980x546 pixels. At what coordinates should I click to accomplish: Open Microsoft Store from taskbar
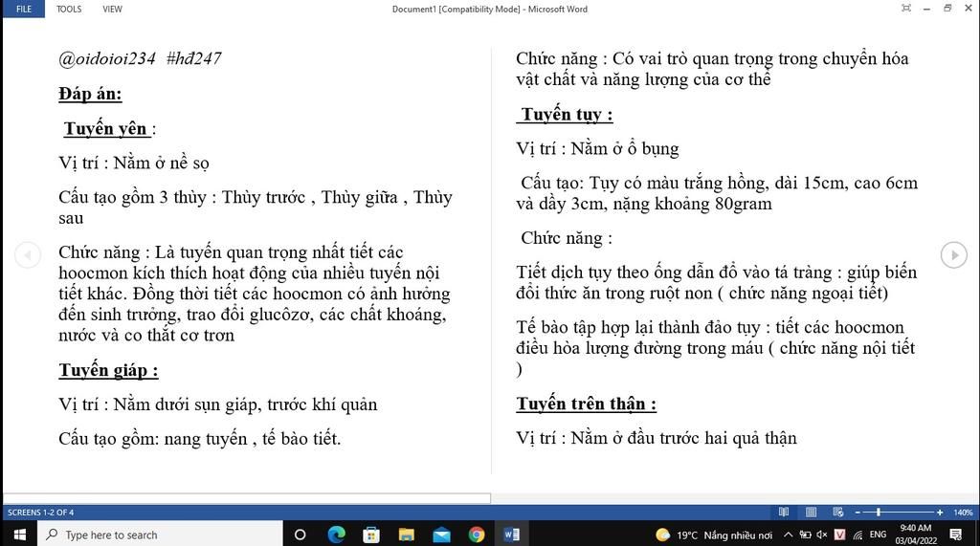click(371, 535)
